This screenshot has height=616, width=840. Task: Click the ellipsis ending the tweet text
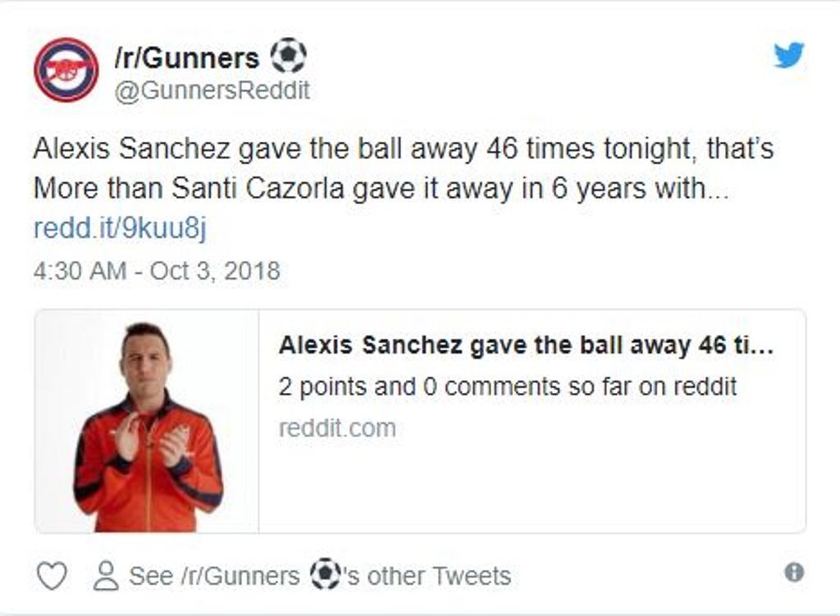coord(717,190)
